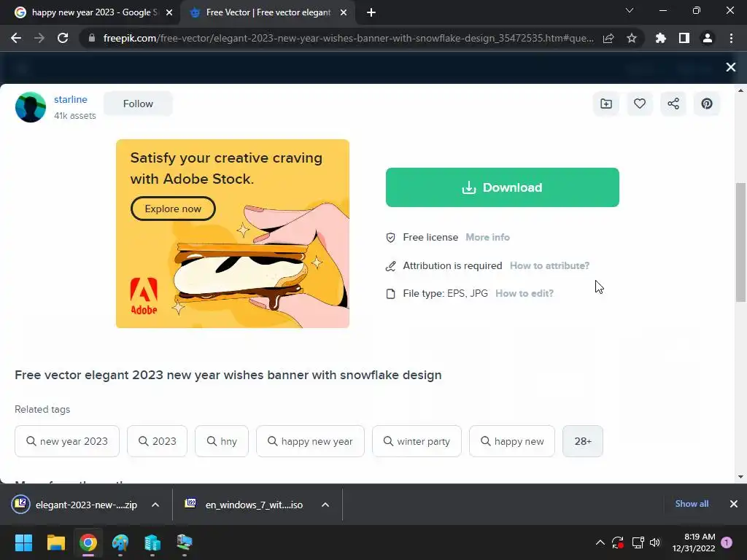Click the green Download button
747x560 pixels.
tap(502, 187)
